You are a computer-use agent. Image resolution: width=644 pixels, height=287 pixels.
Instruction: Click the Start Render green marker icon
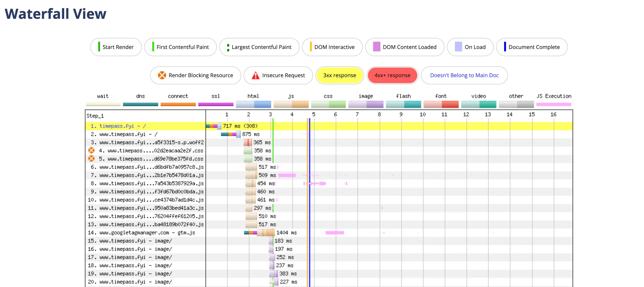(99, 47)
